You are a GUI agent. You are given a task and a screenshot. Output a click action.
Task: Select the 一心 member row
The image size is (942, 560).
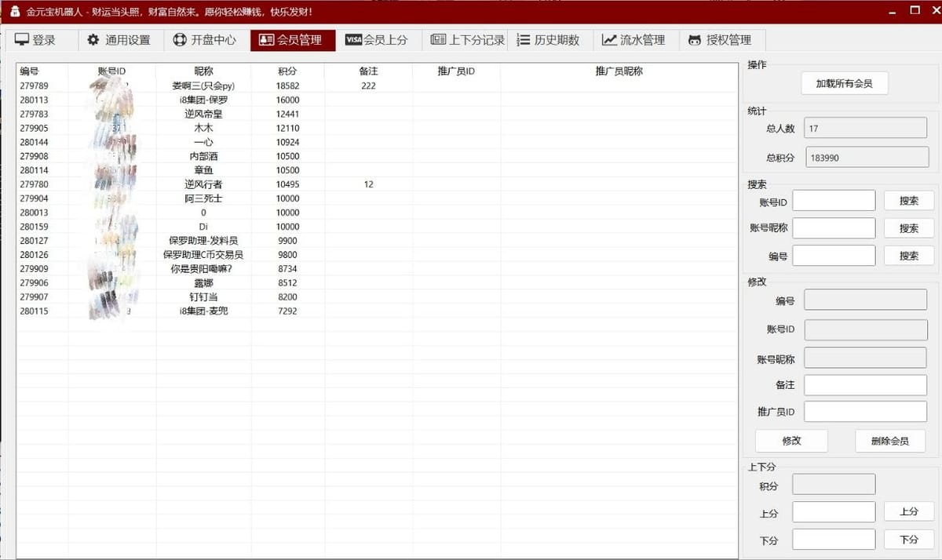[x=377, y=142]
